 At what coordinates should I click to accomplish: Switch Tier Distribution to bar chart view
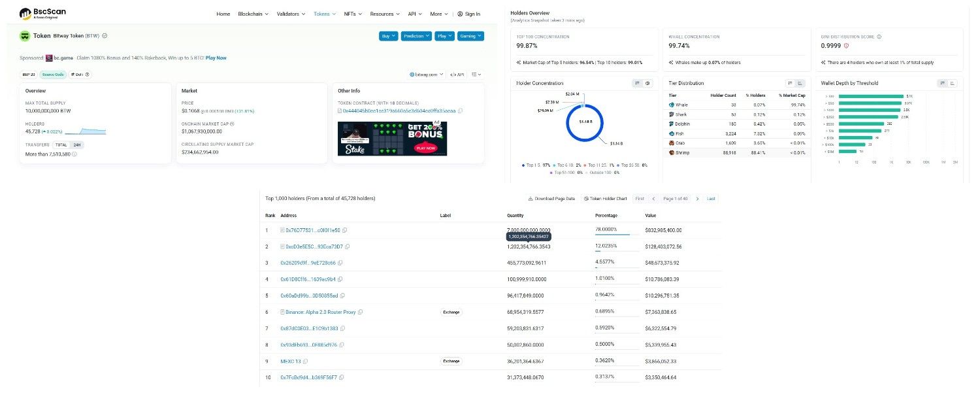[800, 83]
